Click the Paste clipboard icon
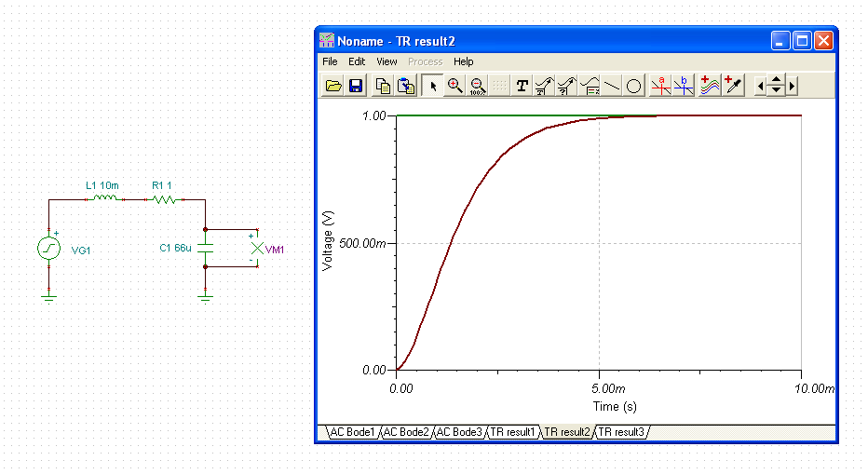The image size is (868, 474). [x=406, y=86]
